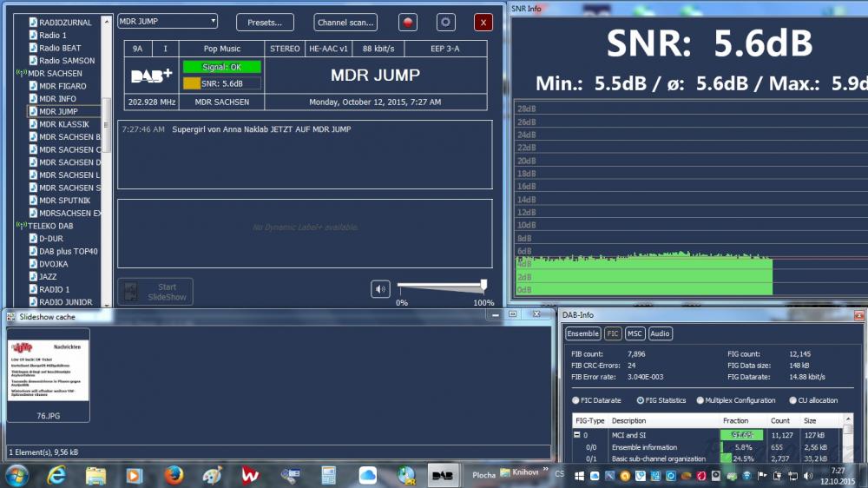Click the JAZZ station icon
The width and height of the screenshot is (868, 488).
33,276
